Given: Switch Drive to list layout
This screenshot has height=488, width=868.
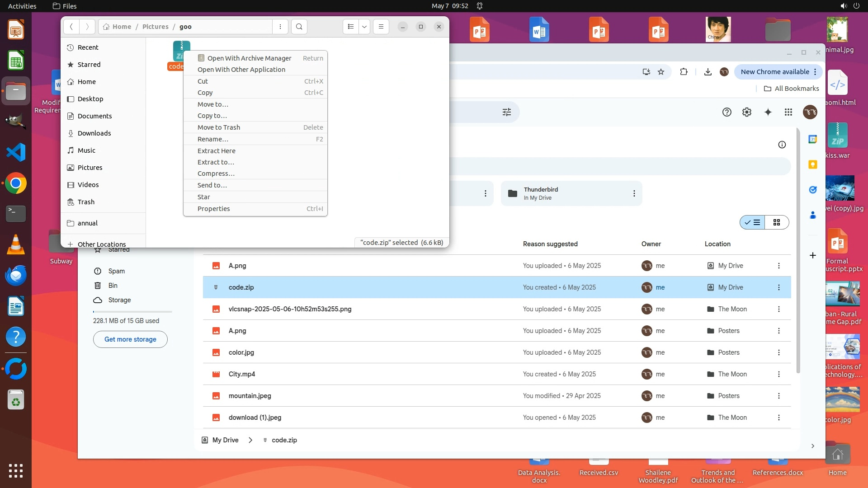Looking at the screenshot, I should pos(753,222).
